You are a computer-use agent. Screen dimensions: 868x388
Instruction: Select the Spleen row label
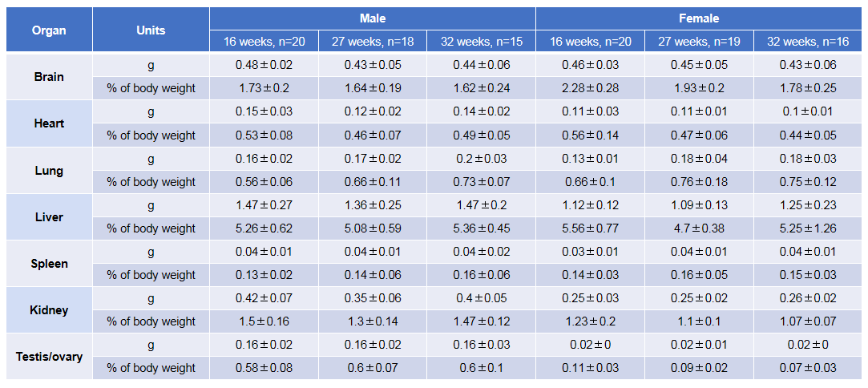pyautogui.click(x=49, y=264)
